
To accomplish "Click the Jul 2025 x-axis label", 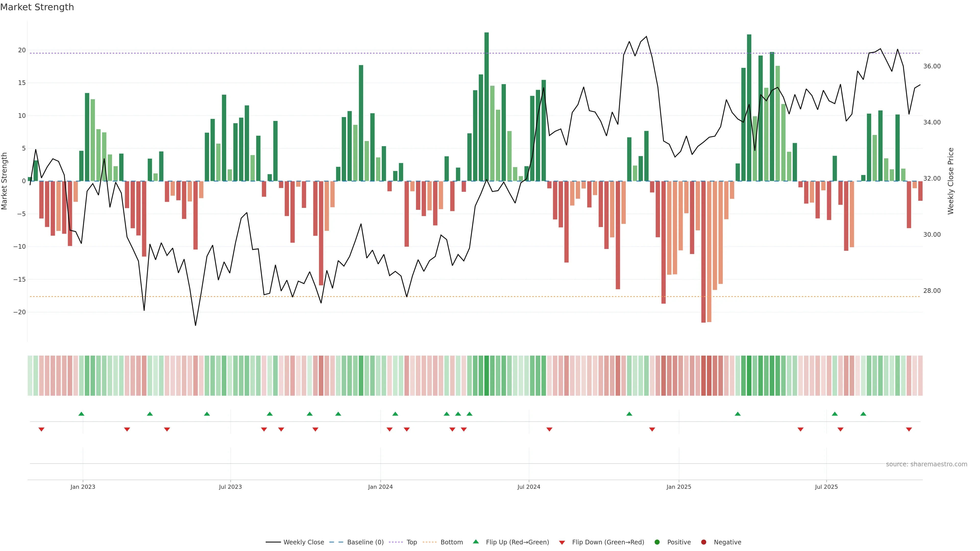I will [826, 487].
